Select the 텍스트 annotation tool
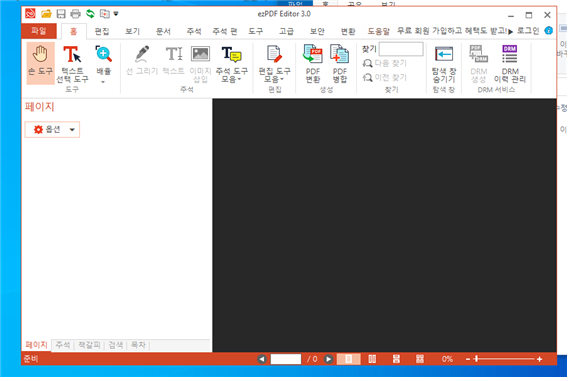This screenshot has width=569, height=381. (174, 60)
